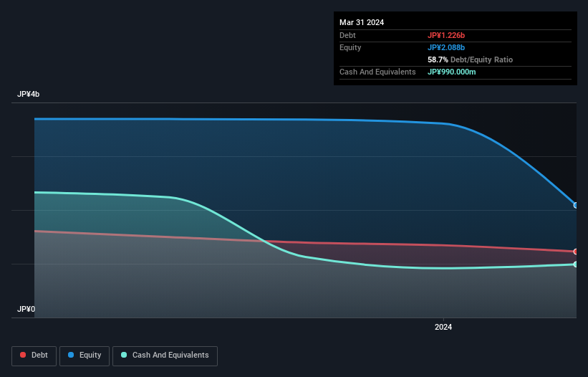Click the JP¥4b y-axis label
This screenshot has width=588, height=377.
28,94
